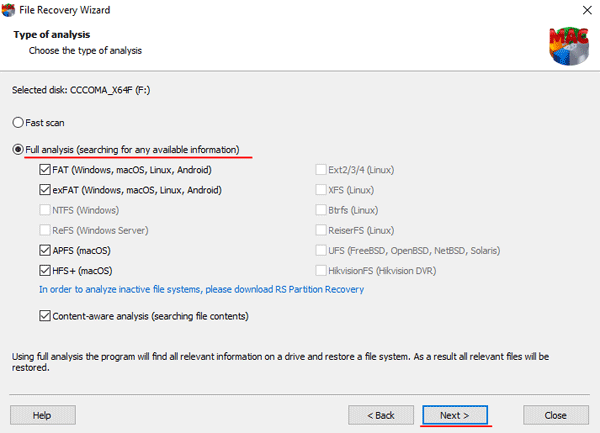Click the HikvisionFS checkbox
The width and height of the screenshot is (600, 433).
pyautogui.click(x=321, y=271)
